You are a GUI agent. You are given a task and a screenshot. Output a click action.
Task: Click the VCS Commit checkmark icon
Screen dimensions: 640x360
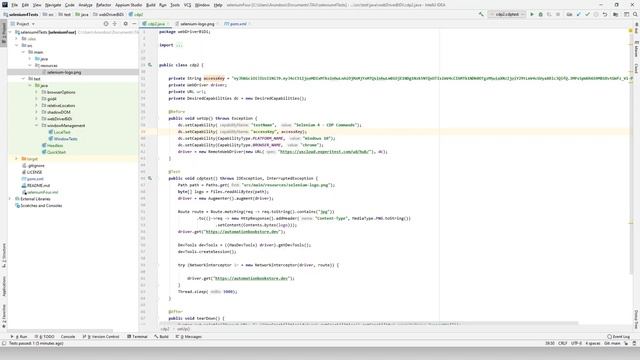[x=587, y=14]
